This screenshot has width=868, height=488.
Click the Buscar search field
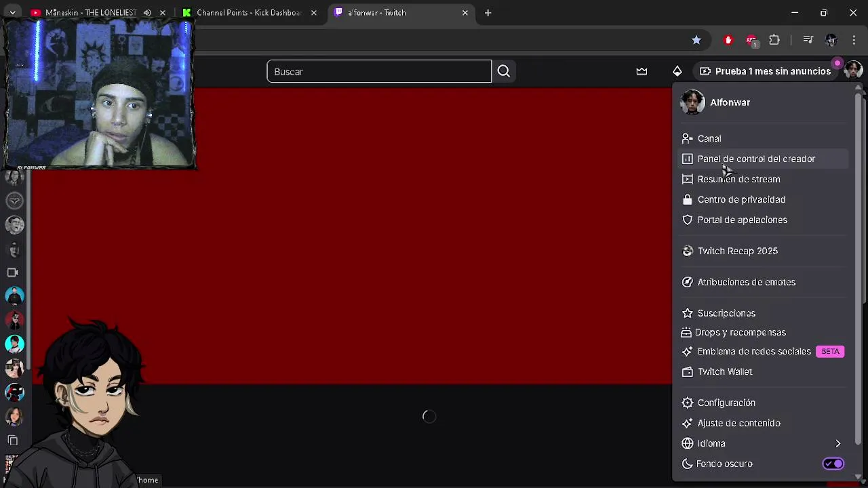tap(379, 71)
